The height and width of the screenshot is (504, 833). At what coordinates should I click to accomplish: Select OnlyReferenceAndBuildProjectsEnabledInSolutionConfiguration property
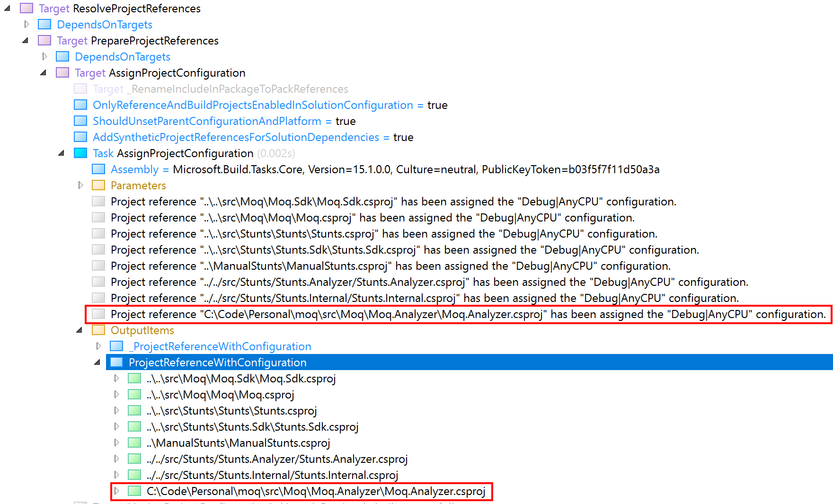tap(270, 105)
